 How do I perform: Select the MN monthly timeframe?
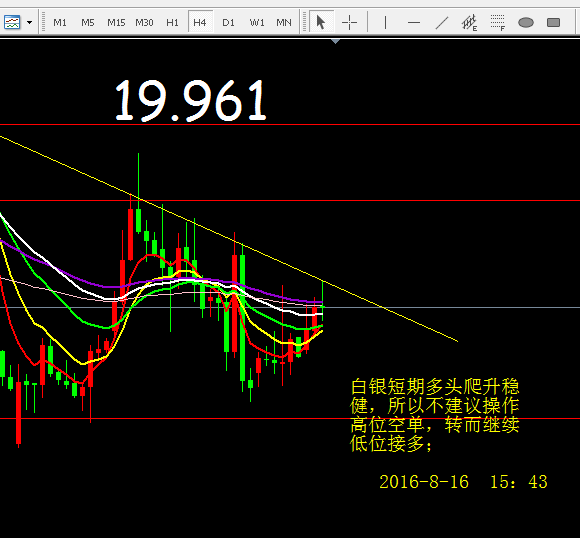click(x=284, y=23)
